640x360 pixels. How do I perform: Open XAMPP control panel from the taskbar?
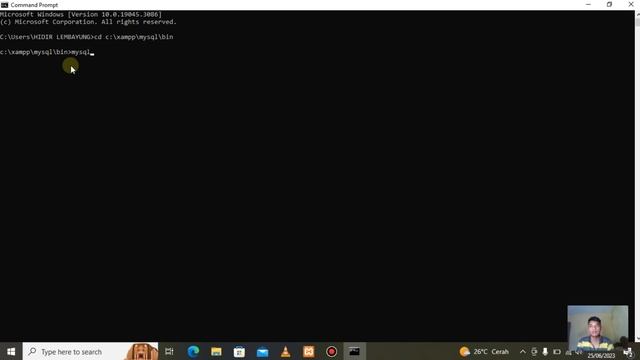[x=309, y=351]
